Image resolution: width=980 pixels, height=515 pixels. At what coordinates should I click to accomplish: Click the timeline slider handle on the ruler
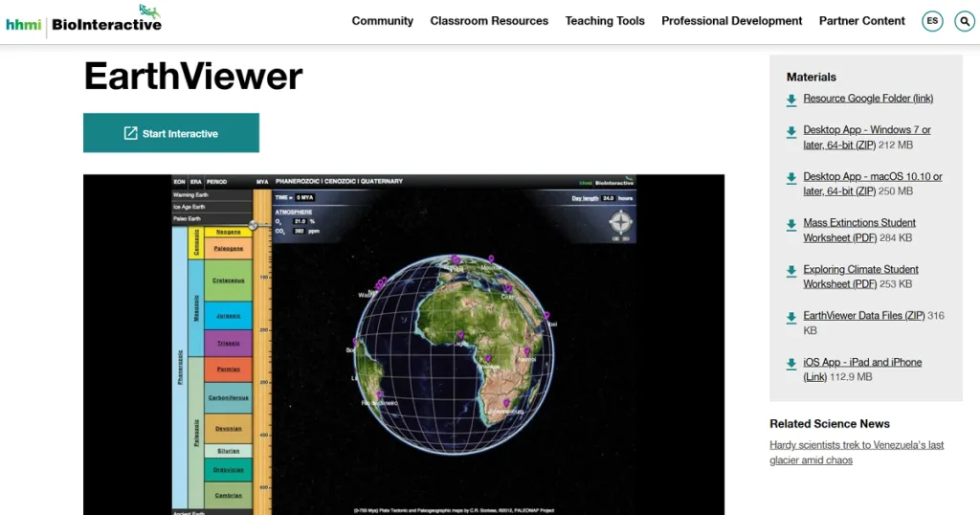(255, 225)
